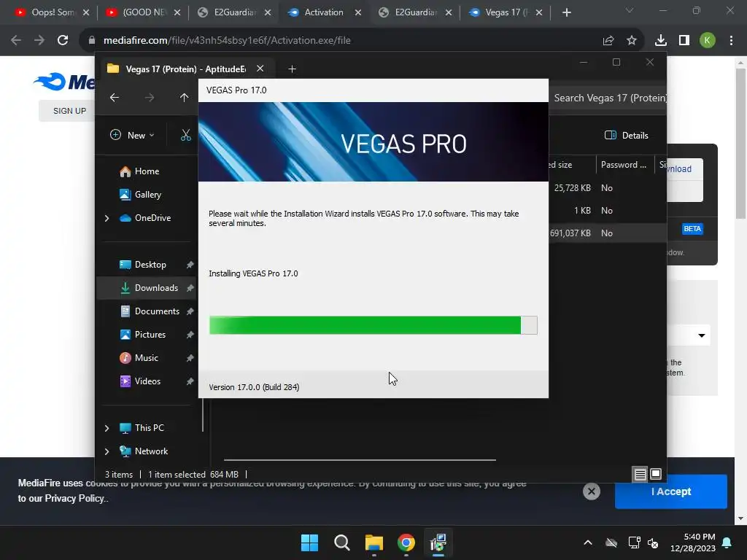Open Windows taskbar Search
This screenshot has width=747, height=560.
click(341, 542)
